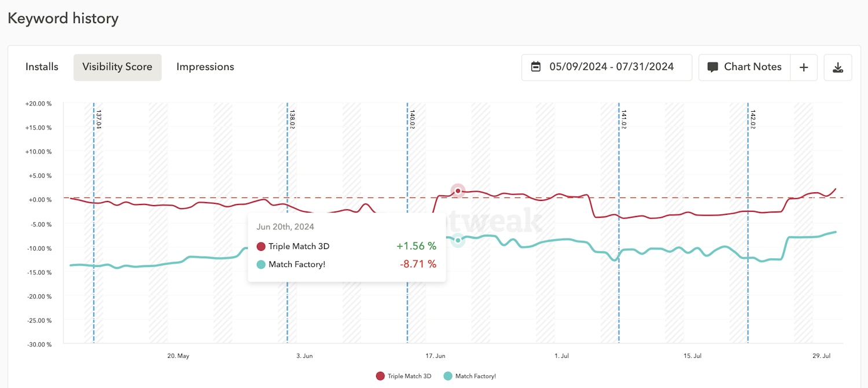Open the 05/09/2024 - 07/31/2024 date range picker
868x388 pixels.
click(x=606, y=67)
